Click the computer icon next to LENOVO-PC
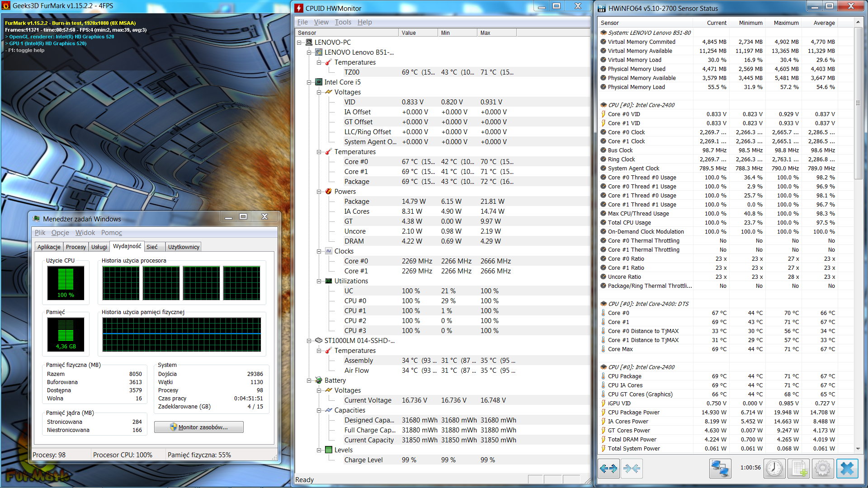The image size is (868, 488). point(309,42)
